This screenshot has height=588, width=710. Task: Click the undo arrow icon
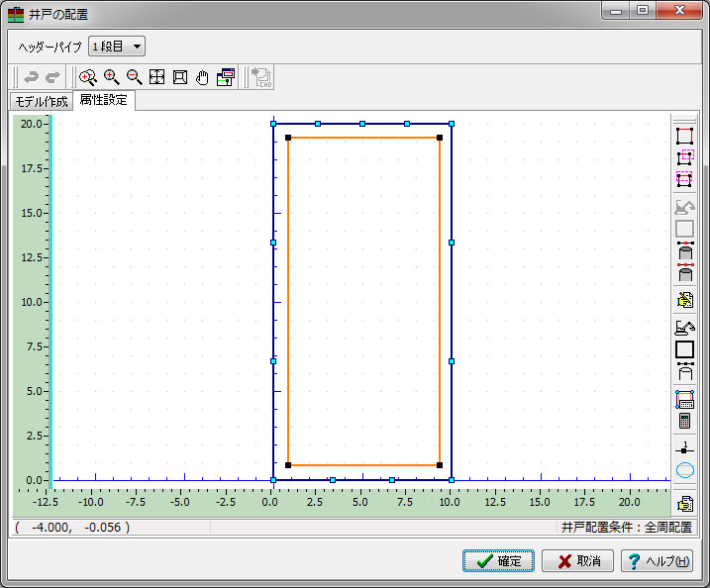click(31, 77)
